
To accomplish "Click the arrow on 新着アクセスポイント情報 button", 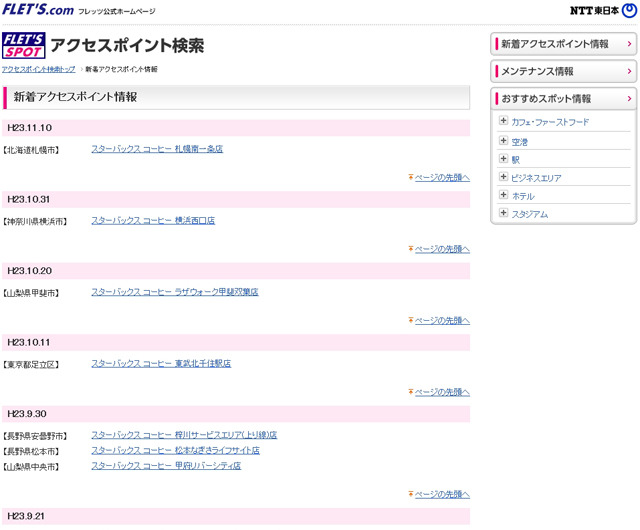I will pos(629,44).
